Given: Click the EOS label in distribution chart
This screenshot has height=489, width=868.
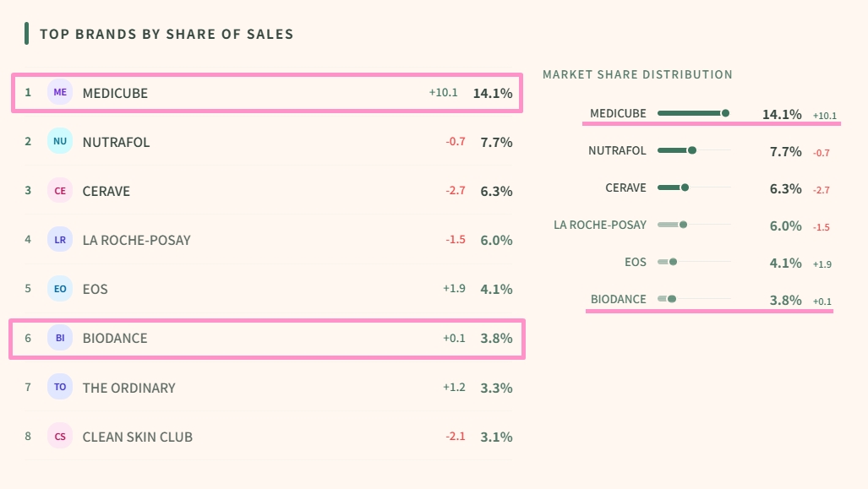Looking at the screenshot, I should 636,262.
